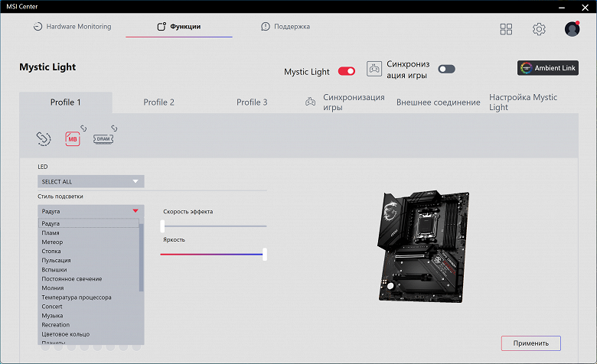Click the Скорость эффекта speed slider track

coord(214,226)
